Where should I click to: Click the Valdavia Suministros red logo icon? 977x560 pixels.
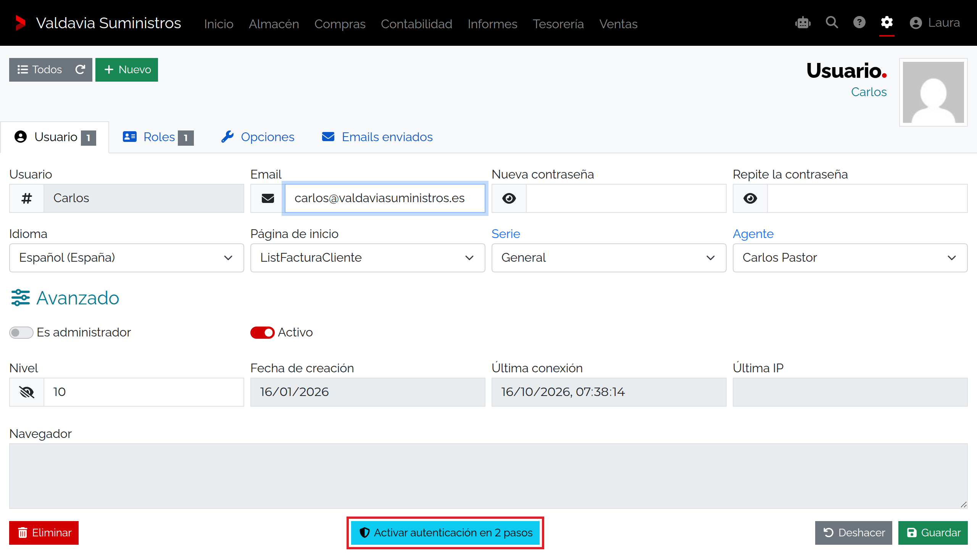tap(20, 23)
